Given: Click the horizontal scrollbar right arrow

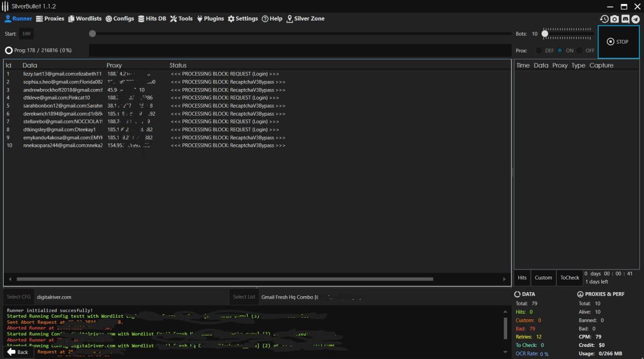Looking at the screenshot, I should click(505, 279).
